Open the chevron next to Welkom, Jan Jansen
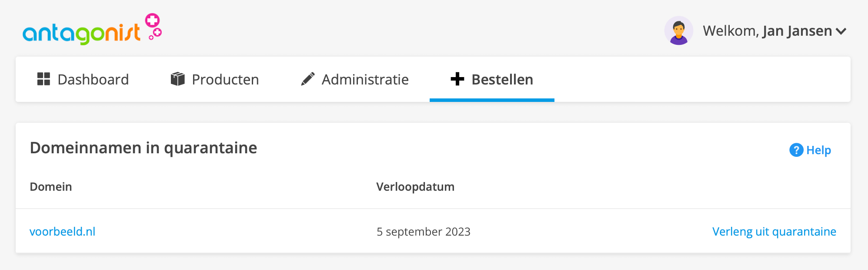The image size is (868, 270). 841,31
